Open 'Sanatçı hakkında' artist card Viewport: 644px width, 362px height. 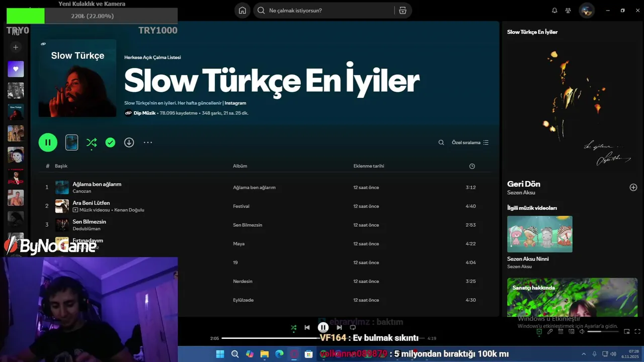point(572,297)
